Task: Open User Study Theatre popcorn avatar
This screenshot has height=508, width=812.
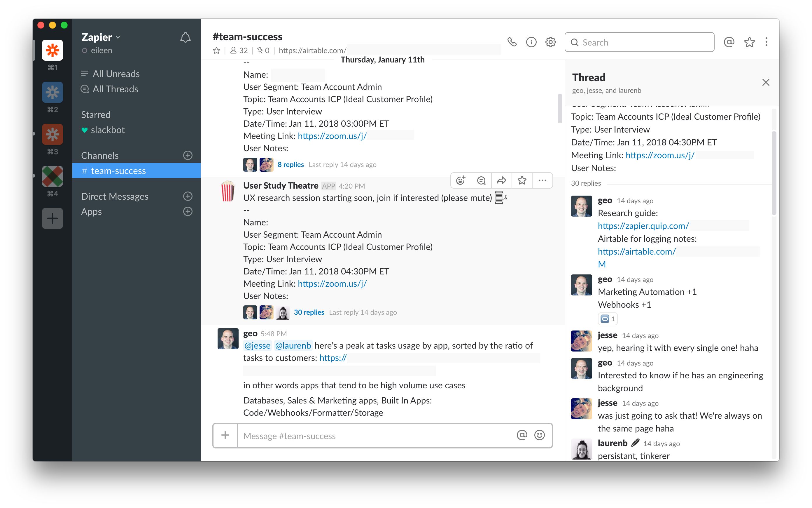Action: click(x=228, y=191)
